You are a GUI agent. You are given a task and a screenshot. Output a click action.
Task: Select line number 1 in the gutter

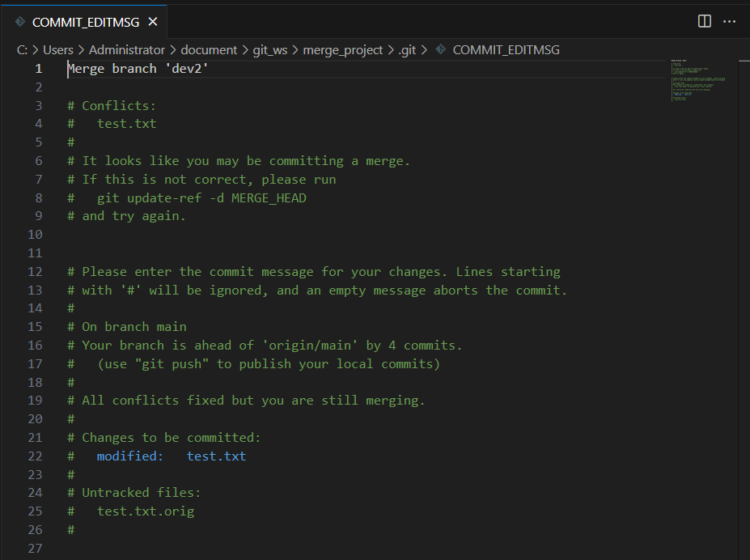[38, 69]
